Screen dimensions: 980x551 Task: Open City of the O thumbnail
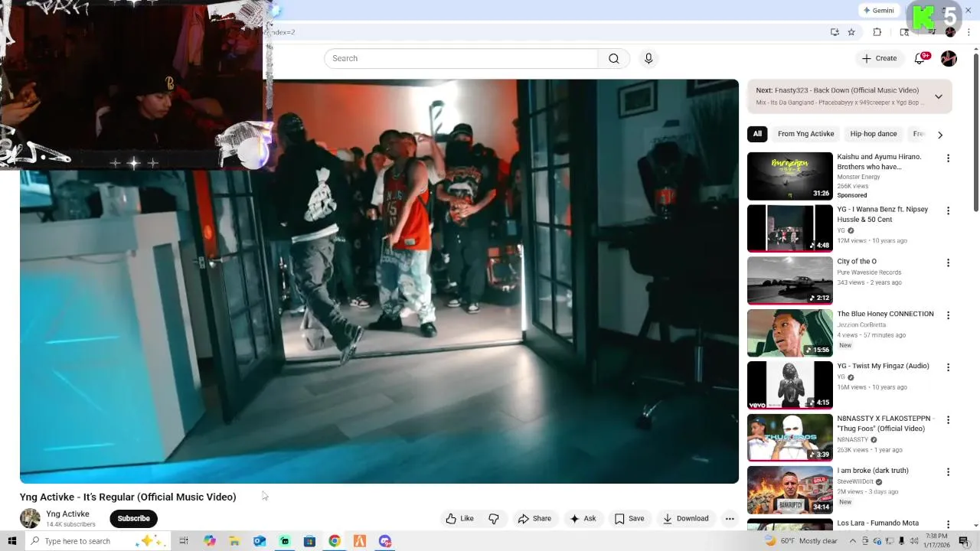click(789, 280)
